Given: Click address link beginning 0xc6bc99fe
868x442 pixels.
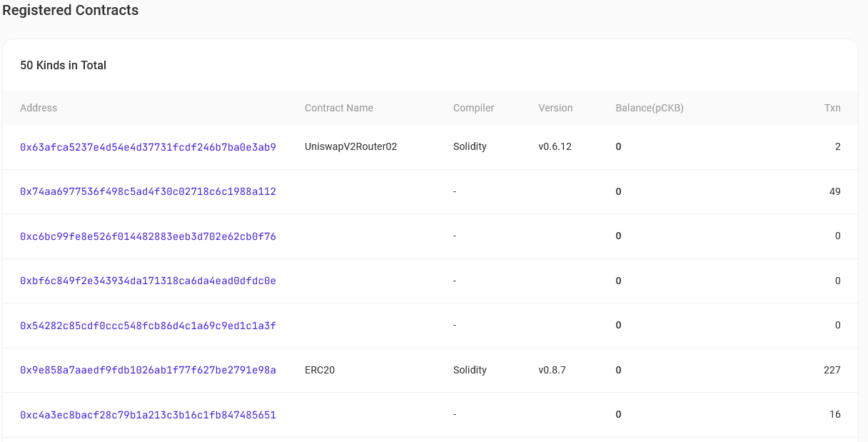Looking at the screenshot, I should coord(148,236).
